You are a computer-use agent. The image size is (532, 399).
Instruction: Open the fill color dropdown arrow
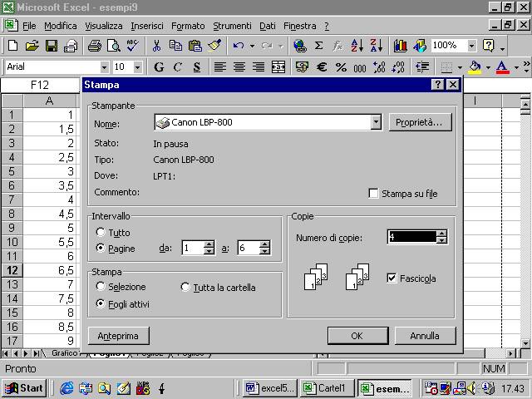[x=488, y=67]
